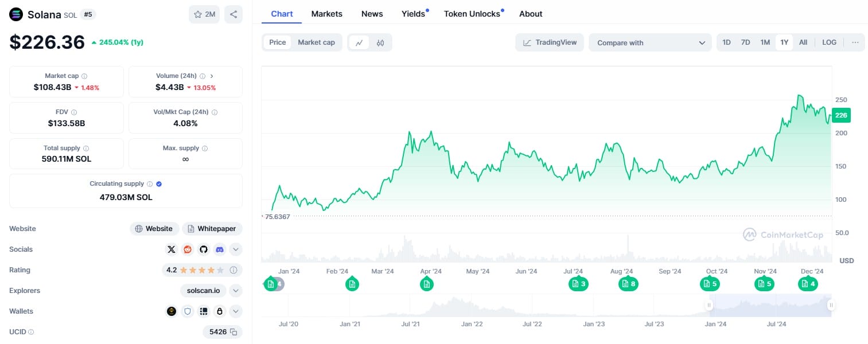
Task: Copy the UCID 5426
Action: pyautogui.click(x=233, y=332)
